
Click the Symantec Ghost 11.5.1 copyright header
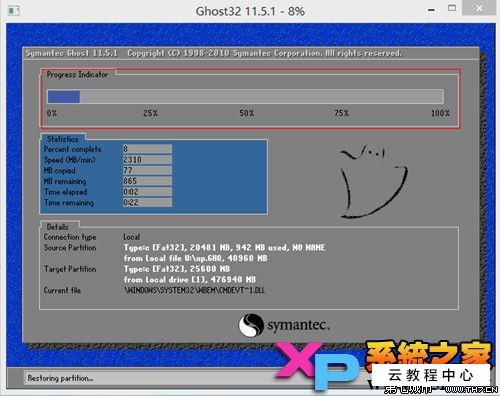pos(214,53)
